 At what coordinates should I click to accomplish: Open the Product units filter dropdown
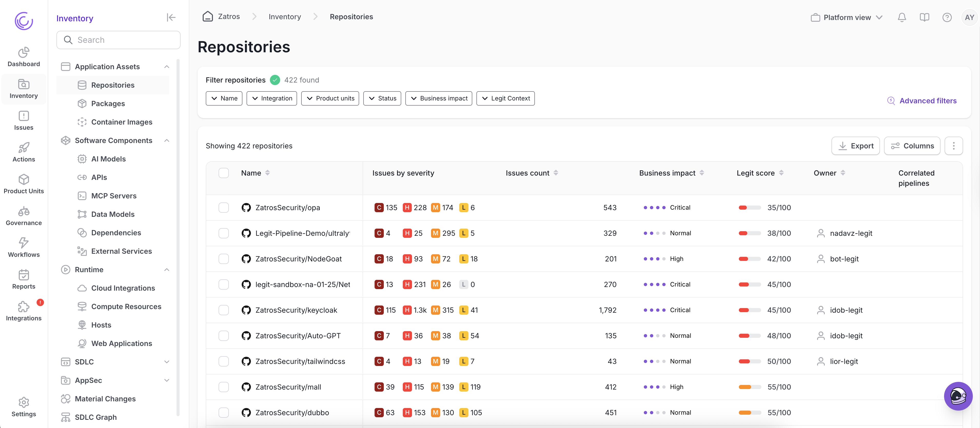click(330, 98)
